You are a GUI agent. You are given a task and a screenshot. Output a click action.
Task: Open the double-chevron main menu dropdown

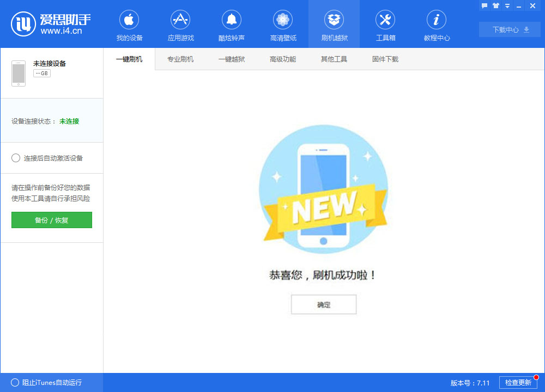click(x=507, y=5)
